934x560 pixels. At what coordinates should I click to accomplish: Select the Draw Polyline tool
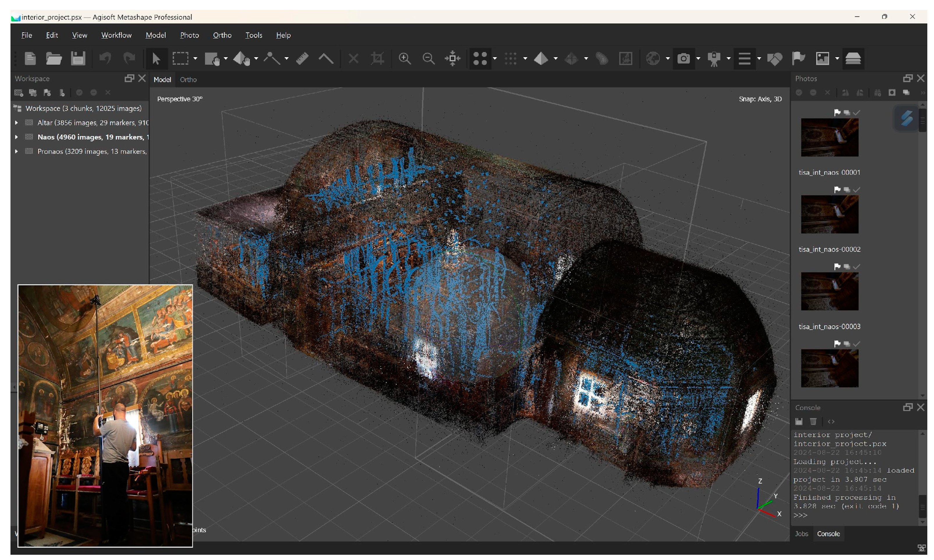(x=325, y=59)
